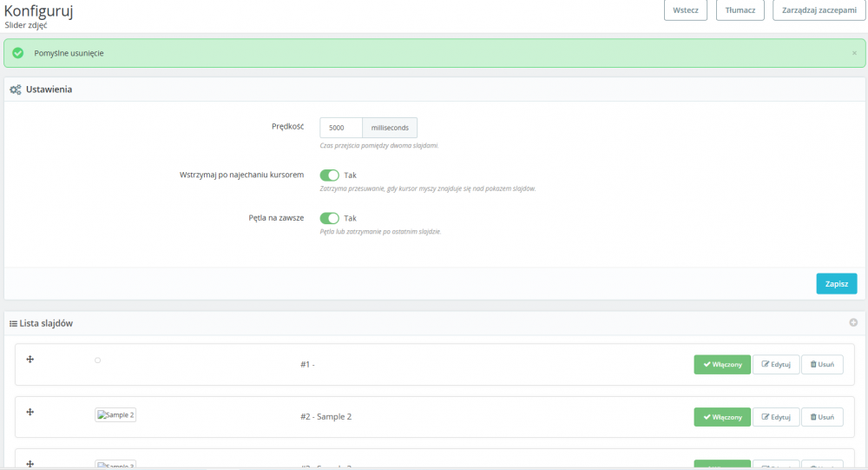Open Zarządzaj zaczepami
This screenshot has height=470, width=868.
819,10
